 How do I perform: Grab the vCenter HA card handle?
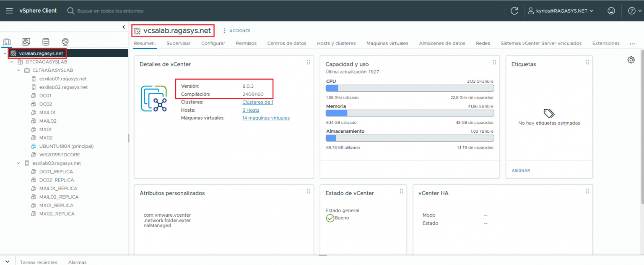[587, 191]
